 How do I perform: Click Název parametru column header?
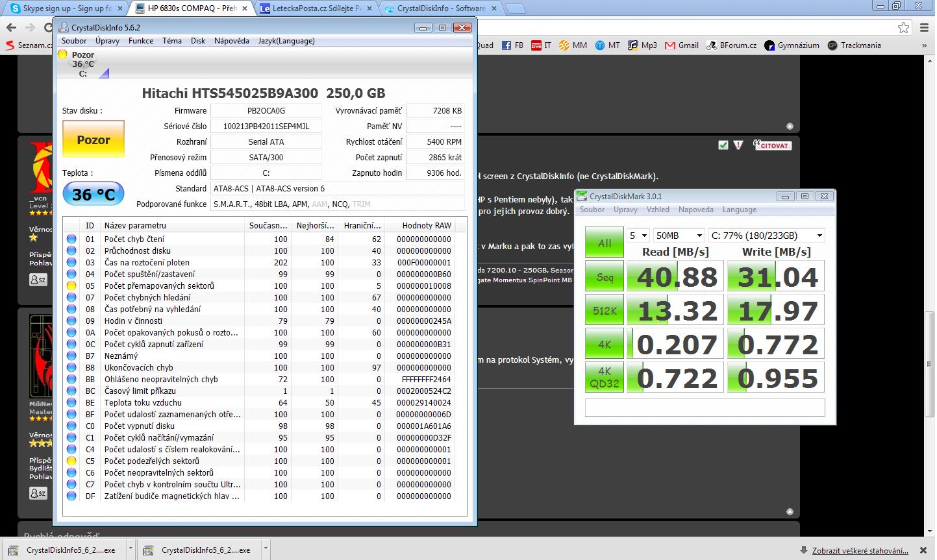(173, 225)
